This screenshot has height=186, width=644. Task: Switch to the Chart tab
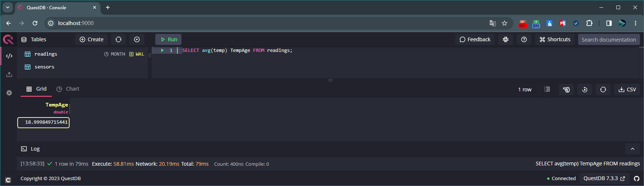coord(68,89)
